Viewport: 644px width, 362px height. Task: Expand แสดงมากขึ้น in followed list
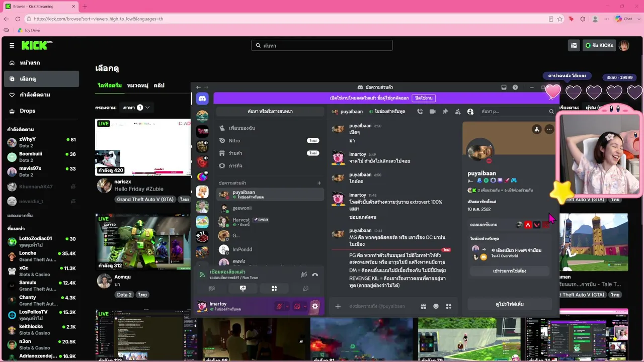(x=20, y=216)
